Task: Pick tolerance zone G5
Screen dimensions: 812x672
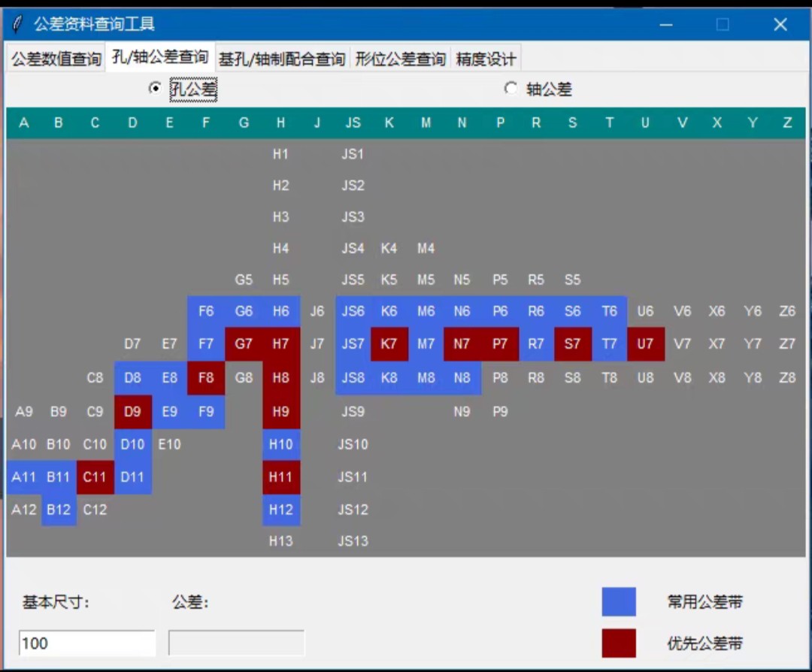Action: 244,280
